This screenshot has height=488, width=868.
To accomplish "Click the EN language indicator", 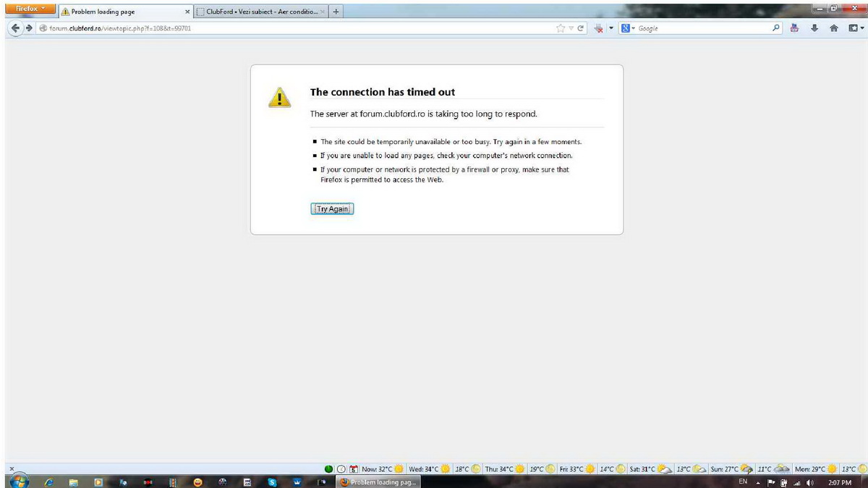I will pos(743,481).
